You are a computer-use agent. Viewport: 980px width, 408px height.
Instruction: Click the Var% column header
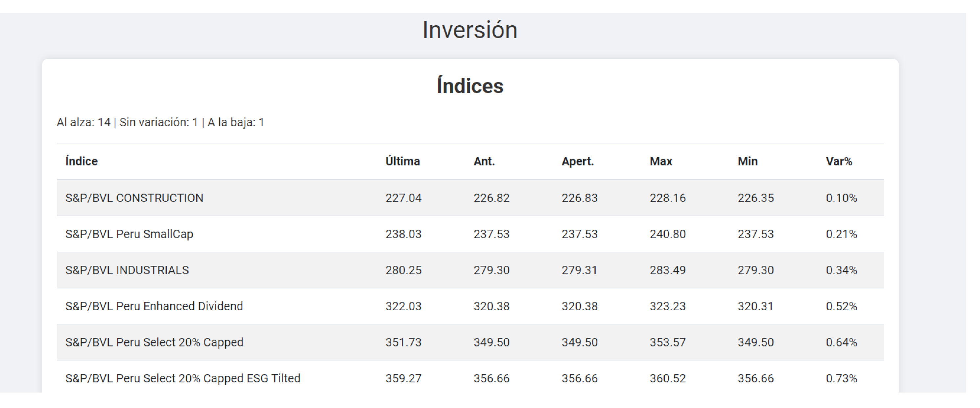point(839,161)
